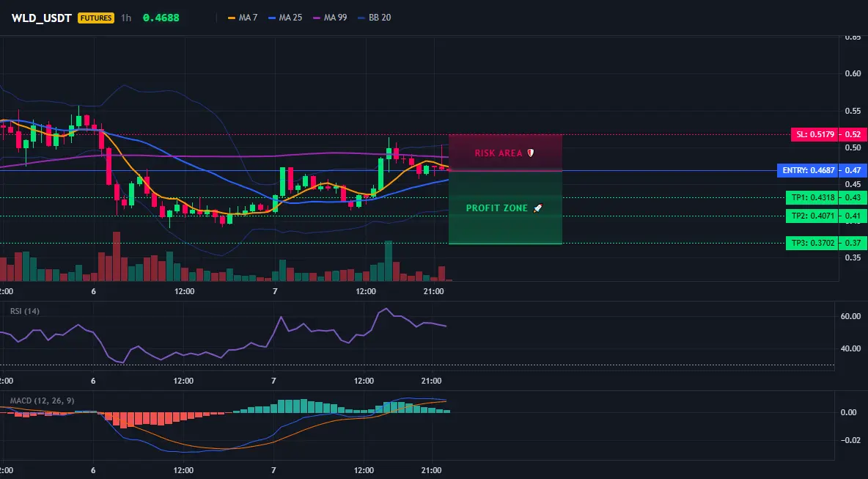Click the 7 date label on price chart axis

(x=275, y=291)
